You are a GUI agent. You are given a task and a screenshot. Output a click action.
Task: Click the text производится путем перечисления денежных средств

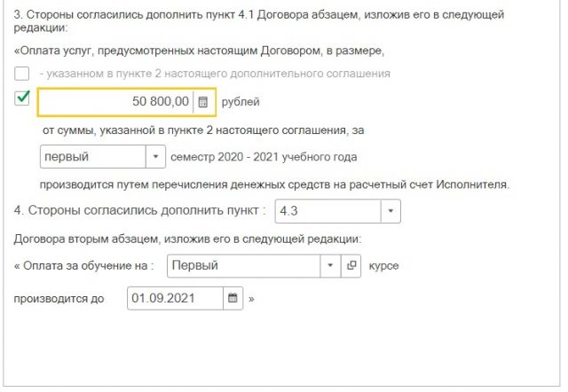274,184
